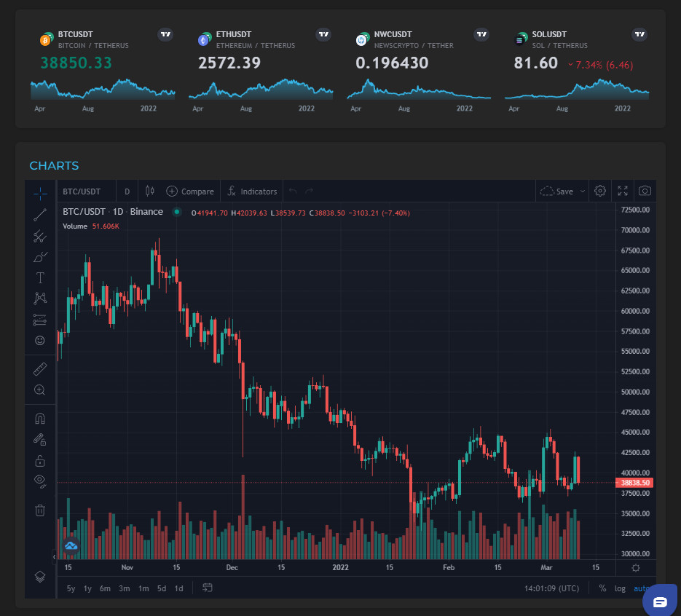This screenshot has width=681, height=616.
Task: Open the Gann and Fibonacci pitchfork tool
Action: [x=40, y=236]
